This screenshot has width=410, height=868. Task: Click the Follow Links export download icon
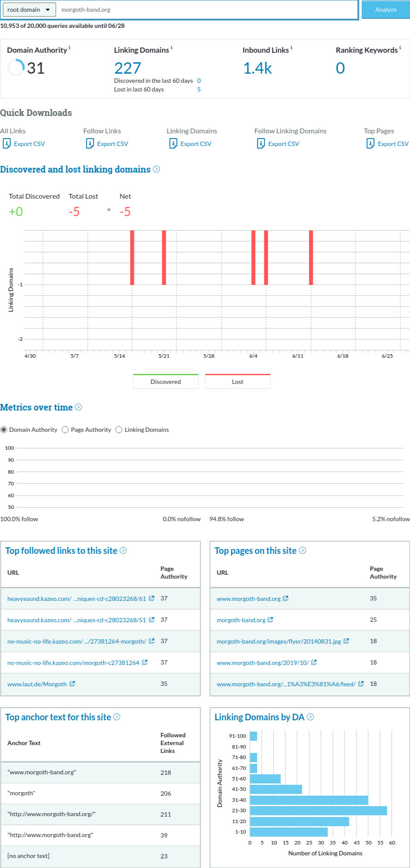click(x=90, y=143)
